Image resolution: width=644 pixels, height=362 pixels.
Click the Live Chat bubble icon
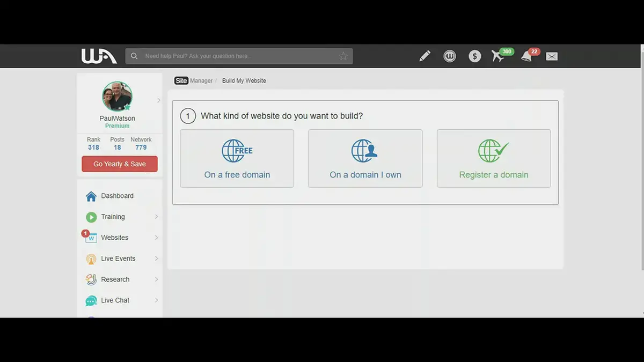[x=91, y=300]
